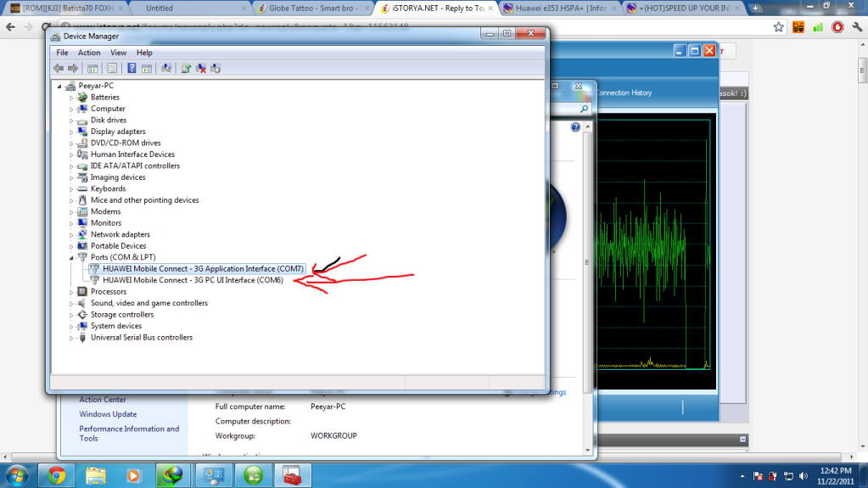Click Chrome's wrench settings icon

(x=856, y=26)
